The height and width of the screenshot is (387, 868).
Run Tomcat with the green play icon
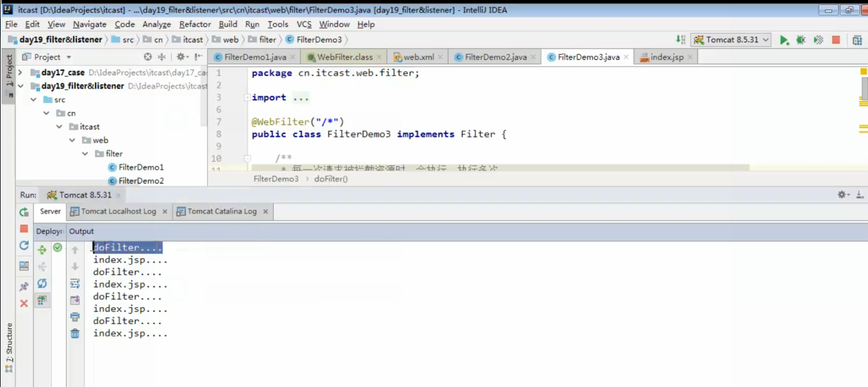[x=784, y=40]
